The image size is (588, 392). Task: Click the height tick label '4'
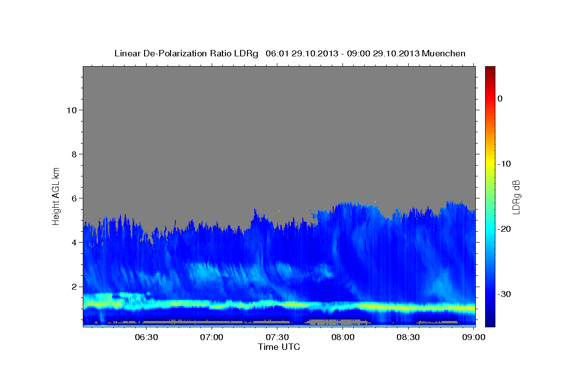click(x=73, y=243)
